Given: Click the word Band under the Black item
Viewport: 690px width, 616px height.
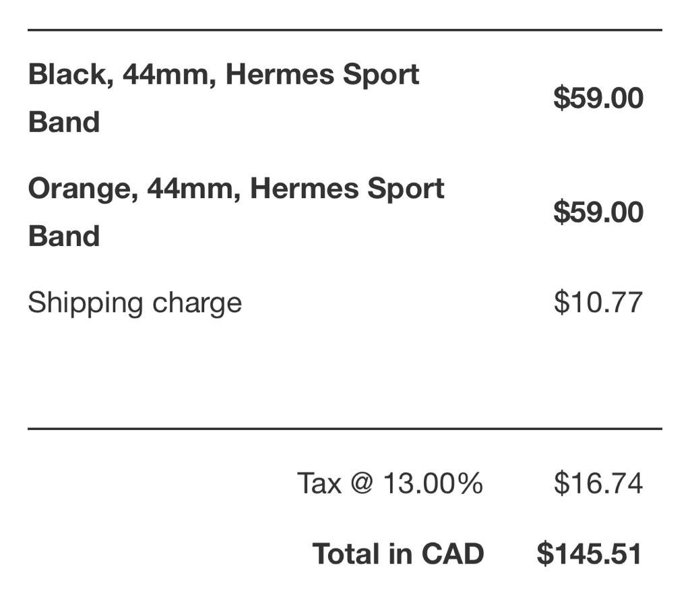Looking at the screenshot, I should 64,122.
